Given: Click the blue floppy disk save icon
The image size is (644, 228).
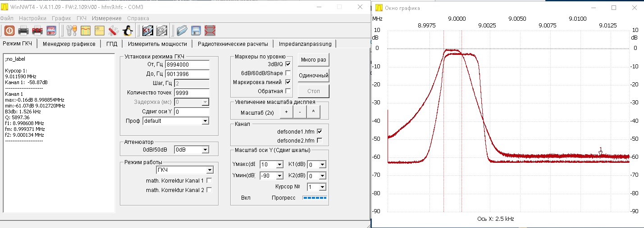Looking at the screenshot, I should [x=196, y=31].
